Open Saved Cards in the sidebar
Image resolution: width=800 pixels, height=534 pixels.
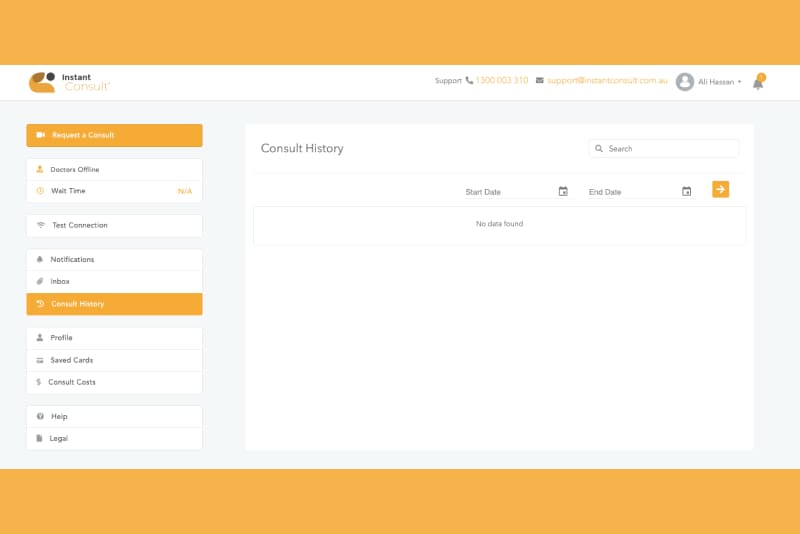[114, 360]
